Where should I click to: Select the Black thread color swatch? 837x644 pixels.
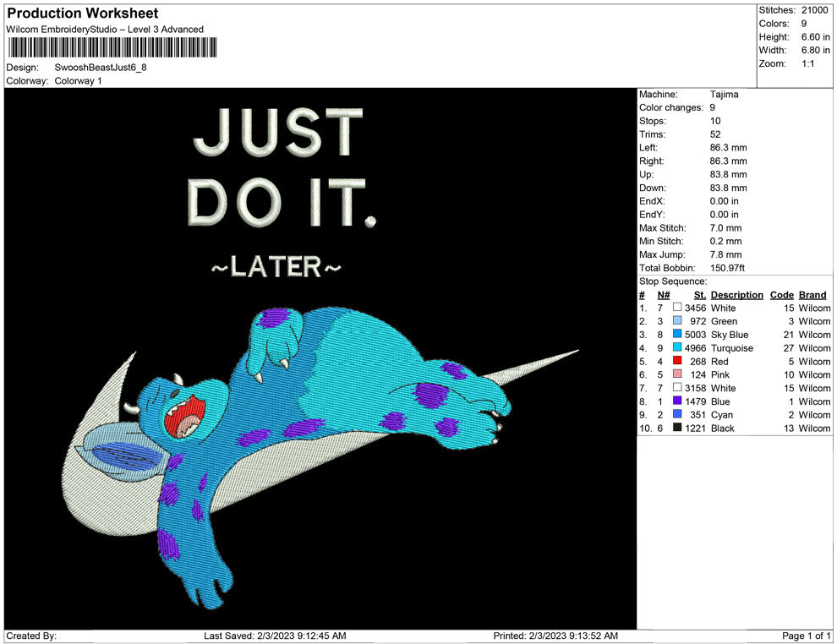coord(677,428)
